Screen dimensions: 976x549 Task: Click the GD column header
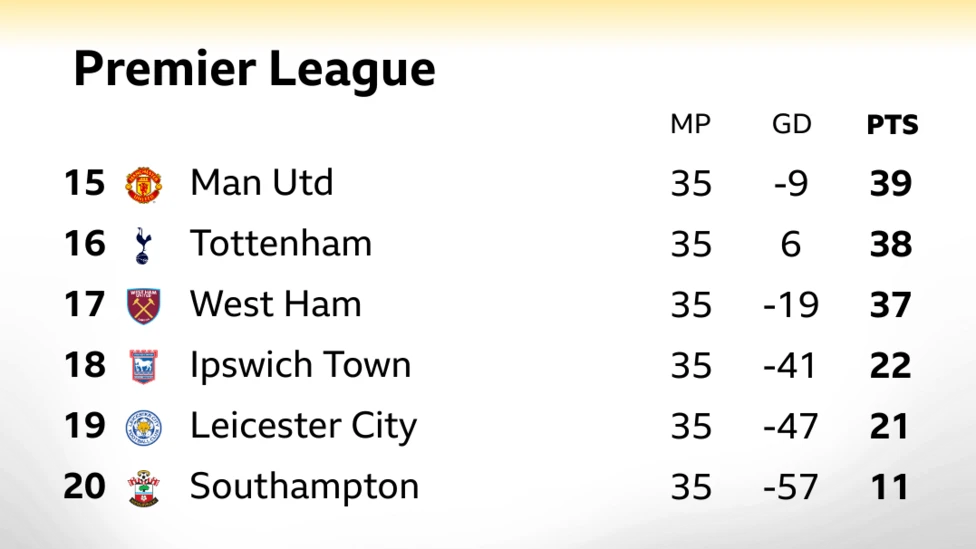792,124
